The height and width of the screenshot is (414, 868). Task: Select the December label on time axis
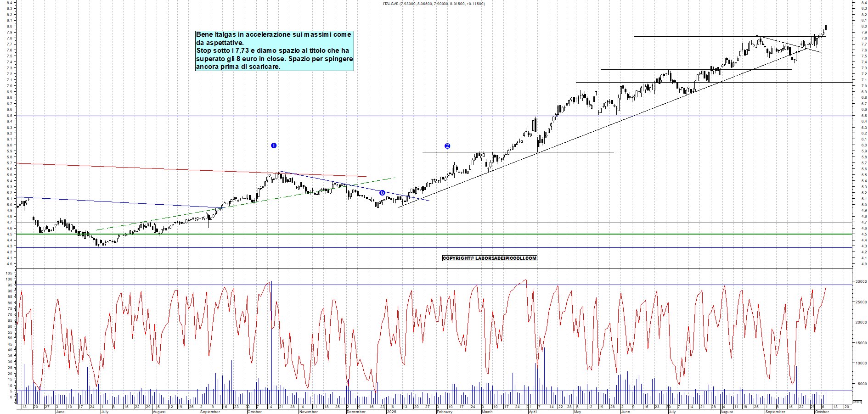click(x=356, y=412)
